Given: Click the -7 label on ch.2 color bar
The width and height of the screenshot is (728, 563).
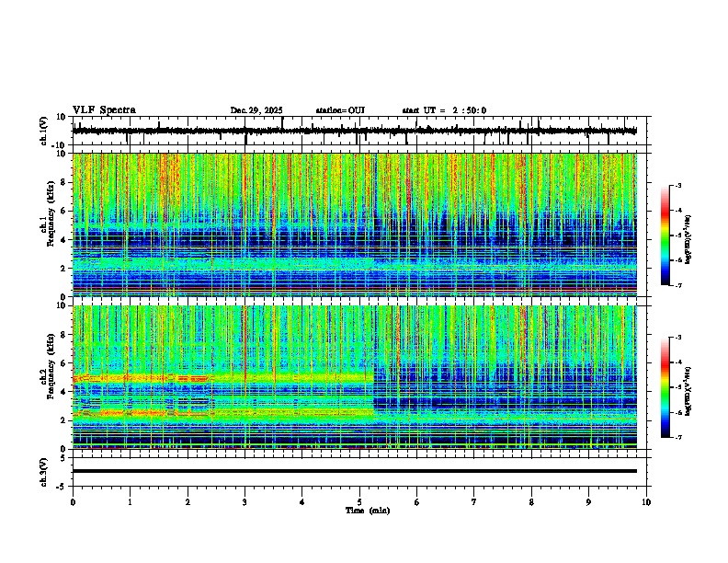Looking at the screenshot, I should point(677,437).
